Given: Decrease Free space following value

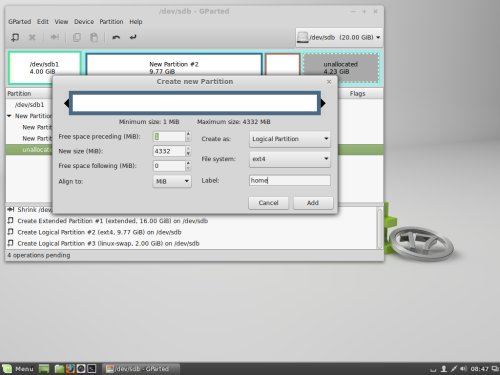Looking at the screenshot, I should point(188,168).
